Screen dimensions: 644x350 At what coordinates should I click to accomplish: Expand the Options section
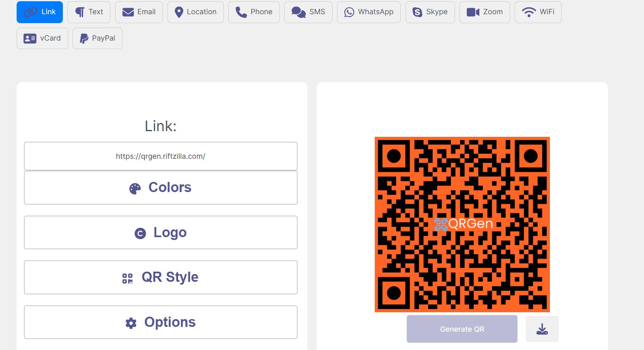coord(161,322)
